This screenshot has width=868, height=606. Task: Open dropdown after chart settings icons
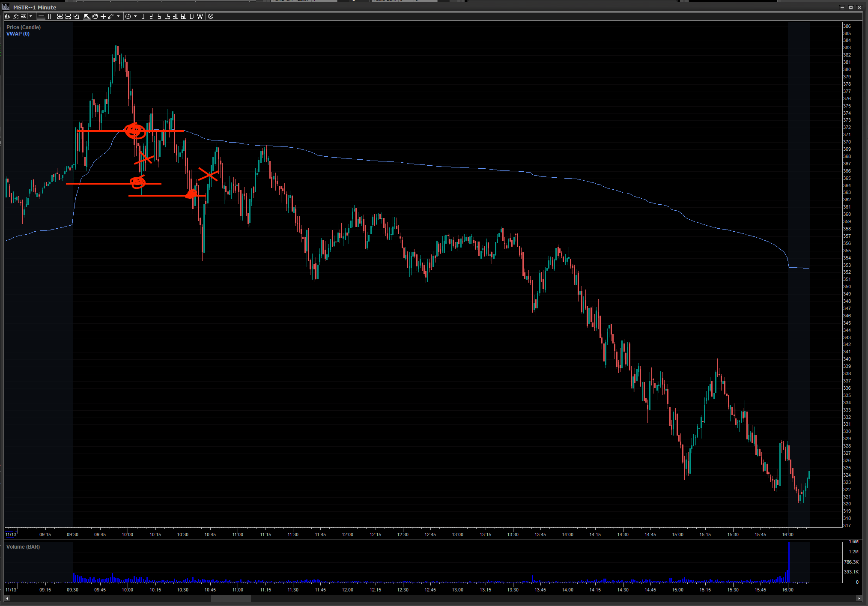tap(31, 16)
